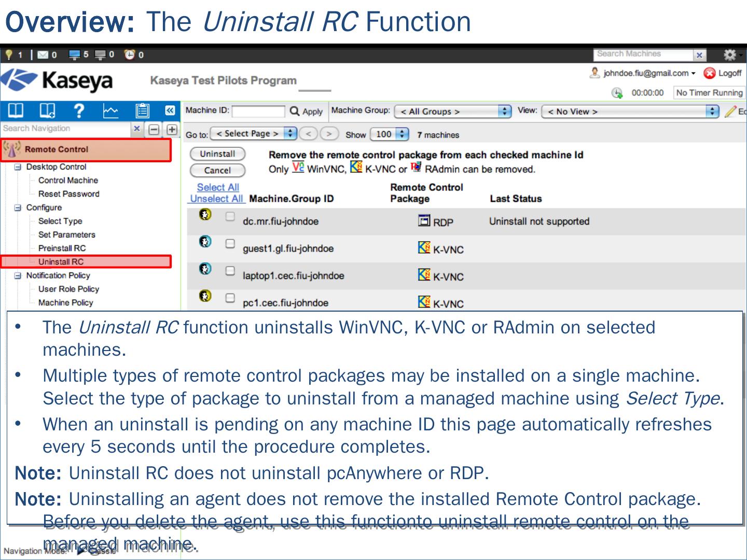Screen dimensions: 747x560
Task: Click K-VNC icon in guest1.gl row
Action: pos(424,248)
